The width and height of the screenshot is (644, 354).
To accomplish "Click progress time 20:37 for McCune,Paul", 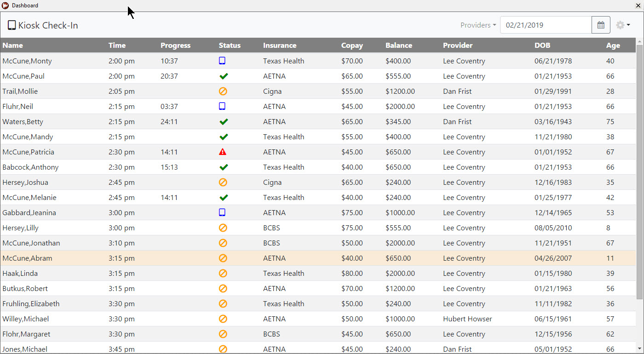I will pyautogui.click(x=169, y=76).
